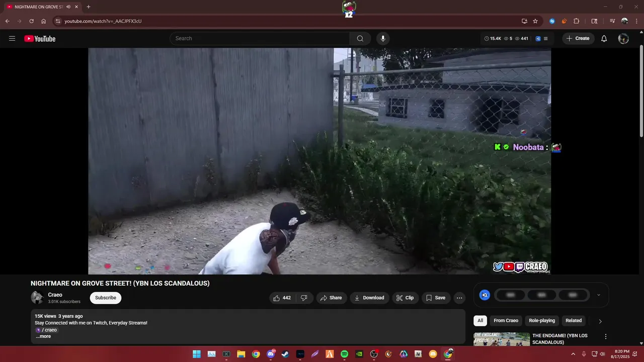The width and height of the screenshot is (644, 362).
Task: View site information icon in address bar
Action: [x=58, y=21]
